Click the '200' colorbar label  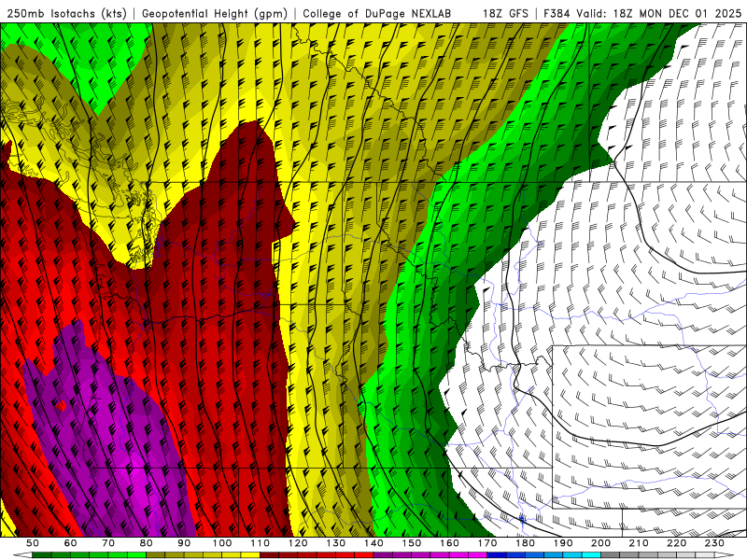[x=601, y=543]
